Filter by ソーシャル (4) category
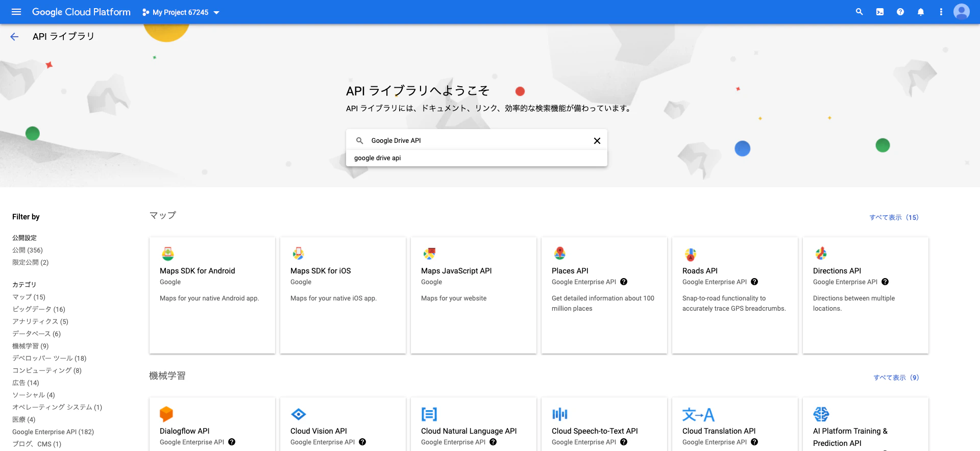 click(x=34, y=395)
